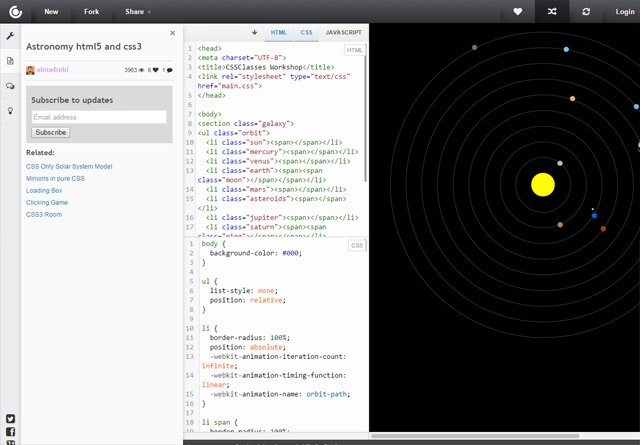Image resolution: width=640 pixels, height=445 pixels.
Task: Click the preview horizontal scrollbar
Action: (474, 436)
